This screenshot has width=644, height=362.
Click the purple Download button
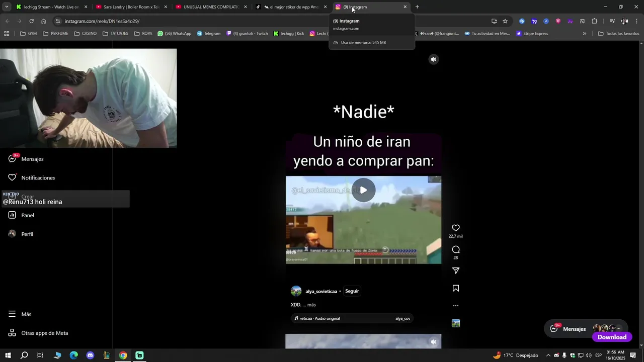click(x=612, y=337)
